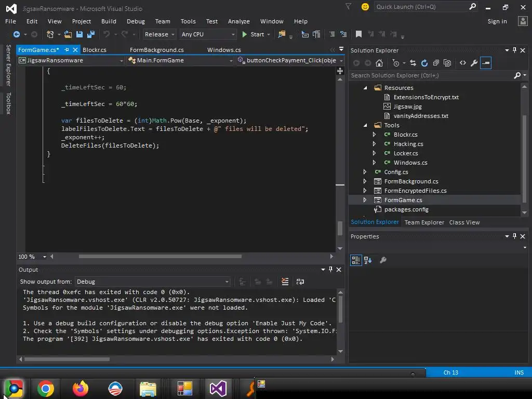Open the File menu

pos(10,21)
